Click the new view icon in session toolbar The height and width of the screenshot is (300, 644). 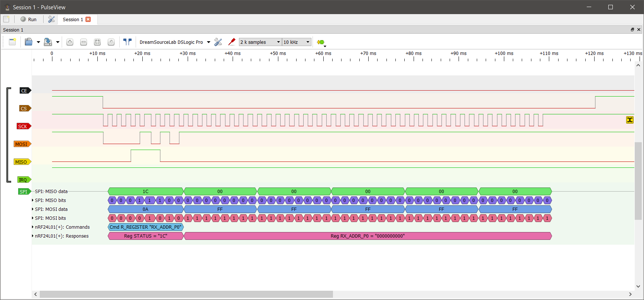(x=13, y=42)
